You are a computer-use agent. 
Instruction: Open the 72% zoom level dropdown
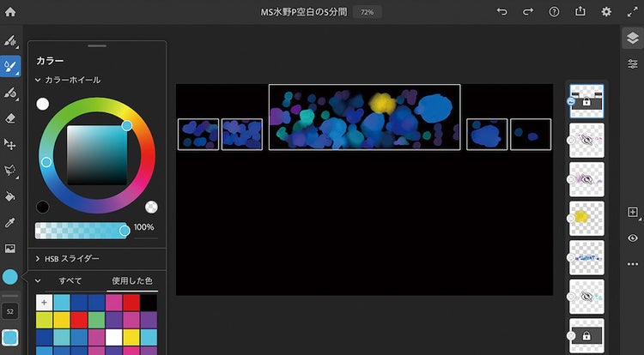tap(367, 12)
